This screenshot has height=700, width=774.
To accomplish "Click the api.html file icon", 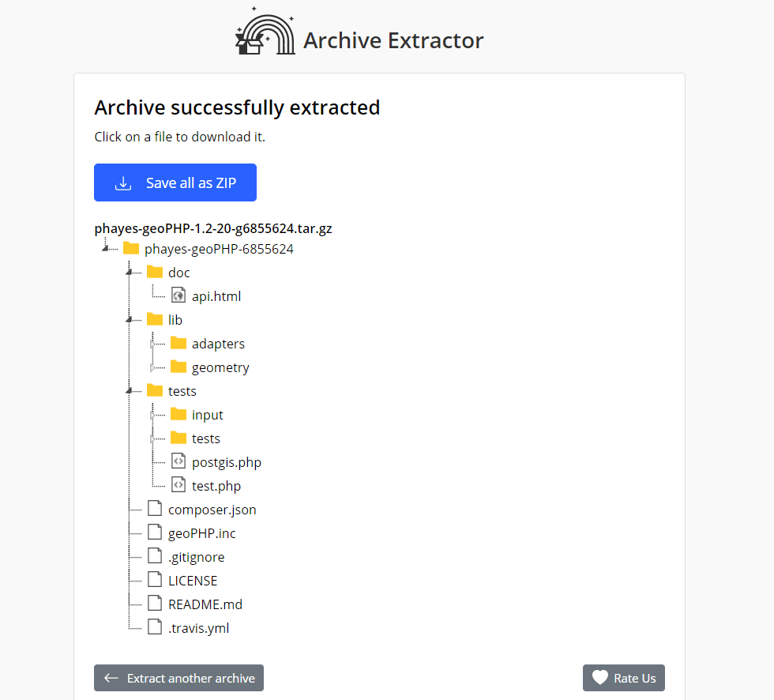I will tap(178, 296).
